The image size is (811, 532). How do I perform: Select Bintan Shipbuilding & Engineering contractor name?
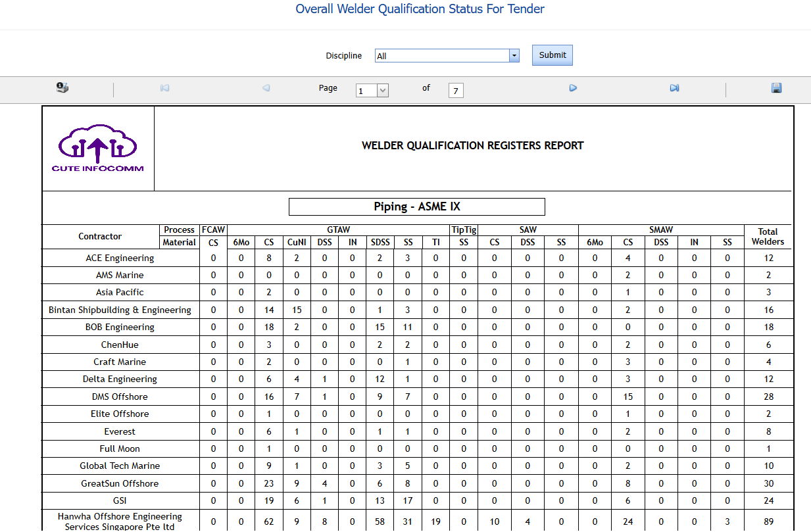coord(120,310)
